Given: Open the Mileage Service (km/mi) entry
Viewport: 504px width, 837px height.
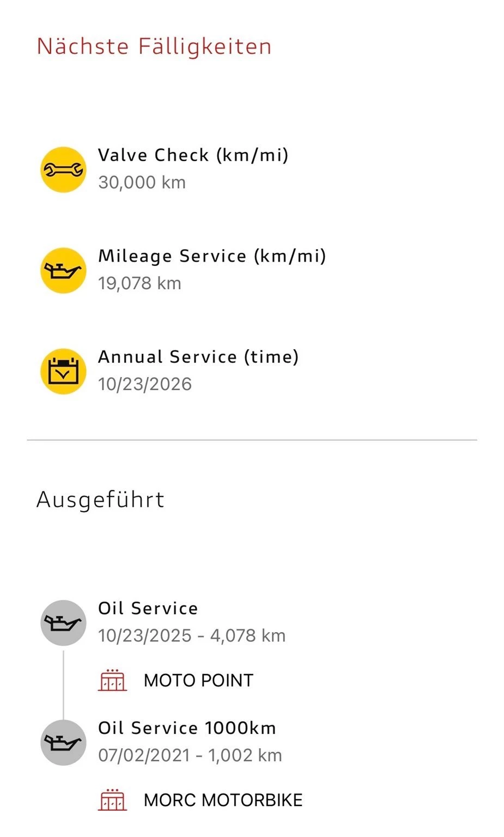Looking at the screenshot, I should pos(212,256).
